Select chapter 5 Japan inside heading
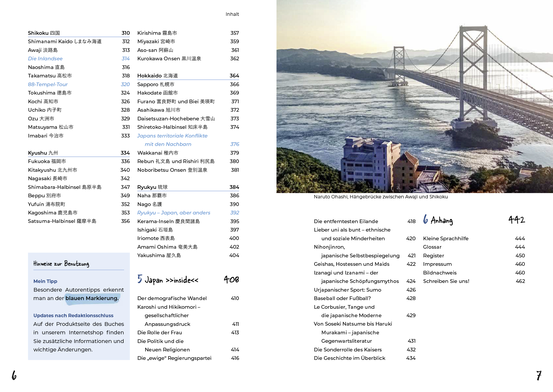553x392 pixels. [168, 280]
